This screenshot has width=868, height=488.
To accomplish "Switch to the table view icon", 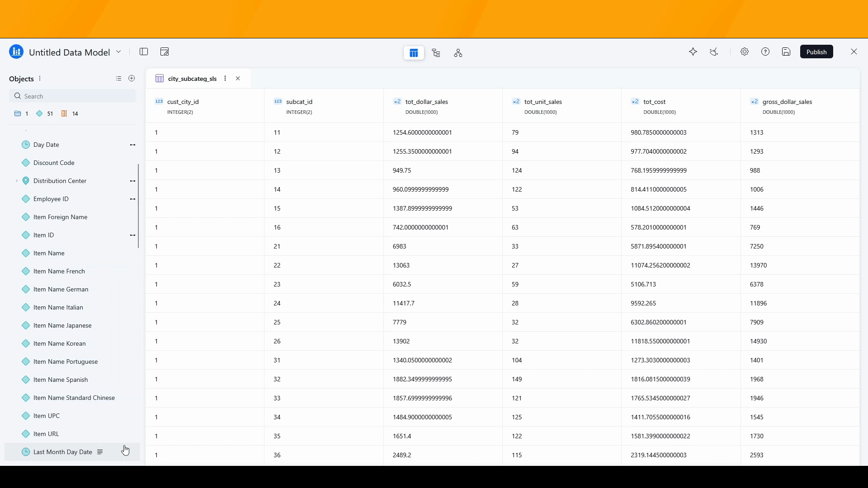I will [414, 53].
